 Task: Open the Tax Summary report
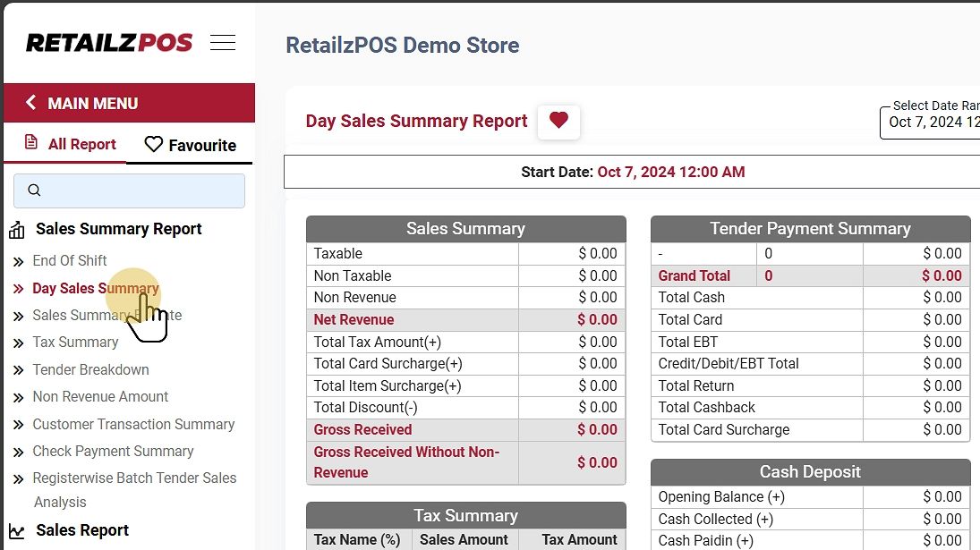coord(75,342)
